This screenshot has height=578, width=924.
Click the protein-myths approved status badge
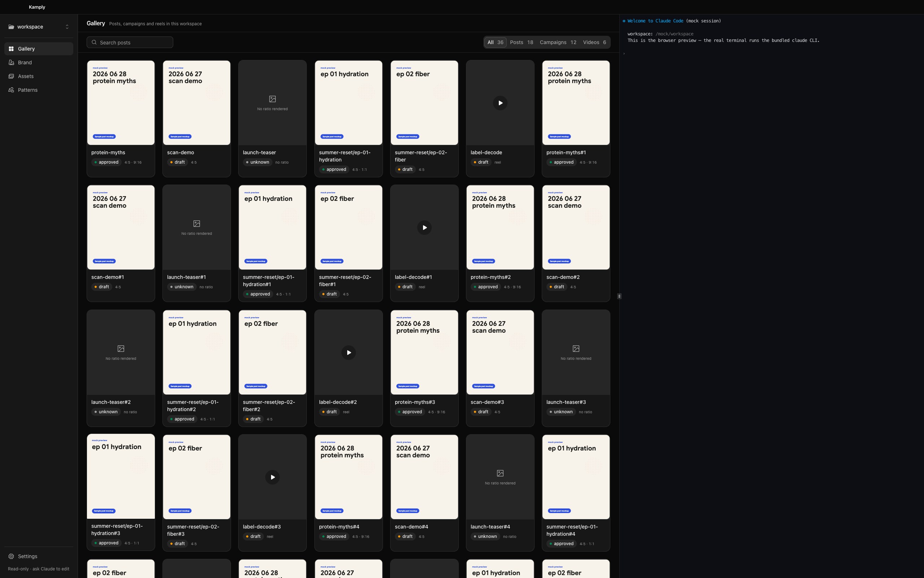pos(106,162)
